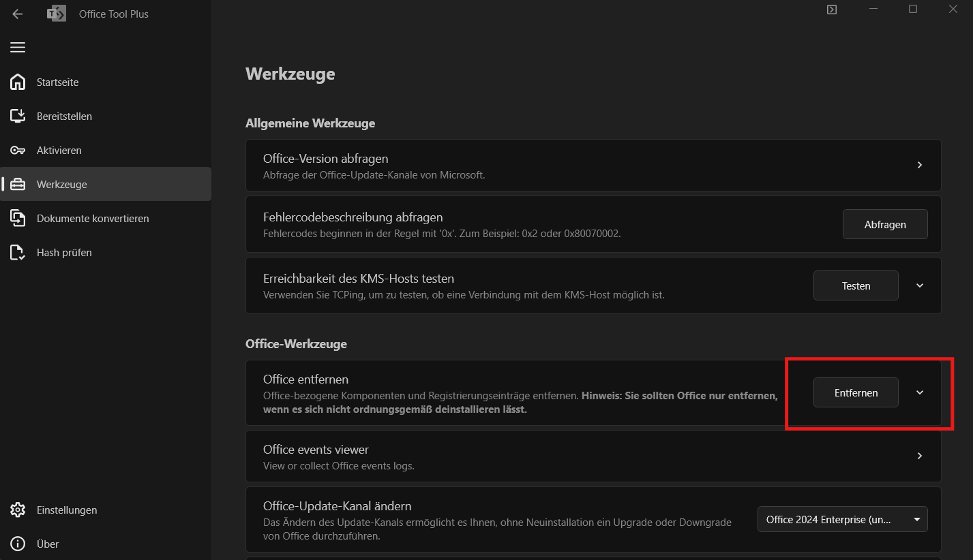Toggle the hamburger navigation menu
Screen dimensions: 973x560
point(18,47)
